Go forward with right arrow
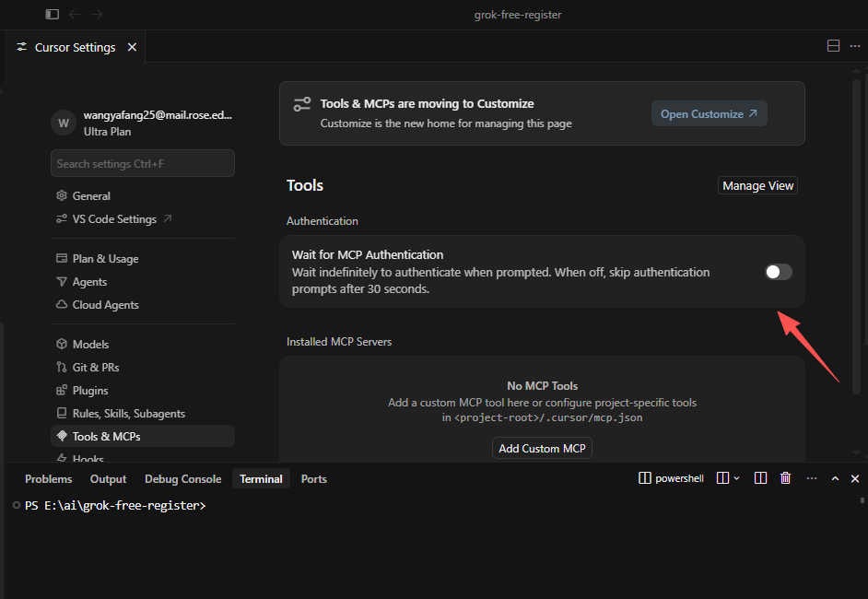 tap(97, 15)
